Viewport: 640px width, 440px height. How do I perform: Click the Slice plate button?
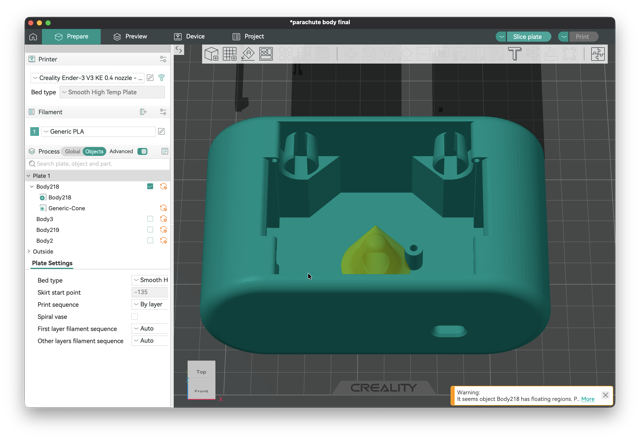529,37
